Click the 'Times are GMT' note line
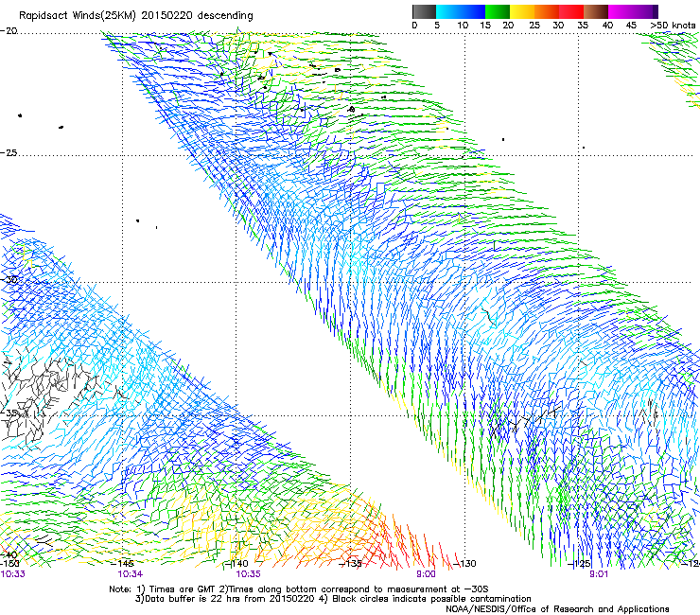The width and height of the screenshot is (700, 615). coord(299,589)
